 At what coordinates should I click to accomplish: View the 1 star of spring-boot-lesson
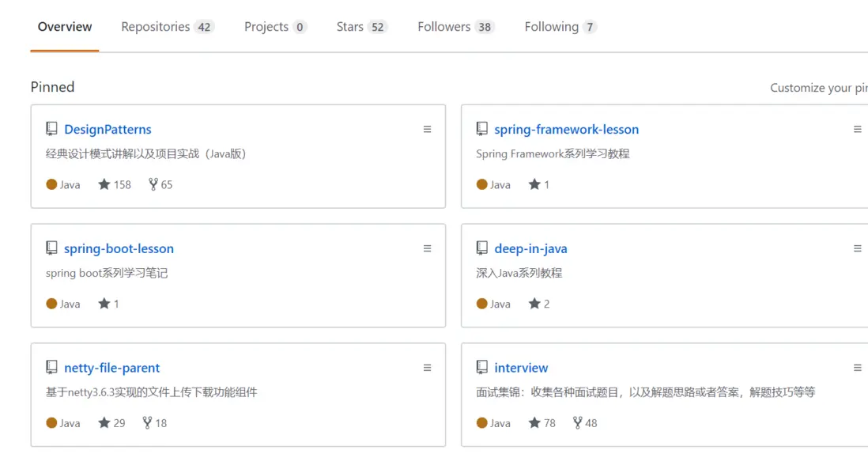108,304
